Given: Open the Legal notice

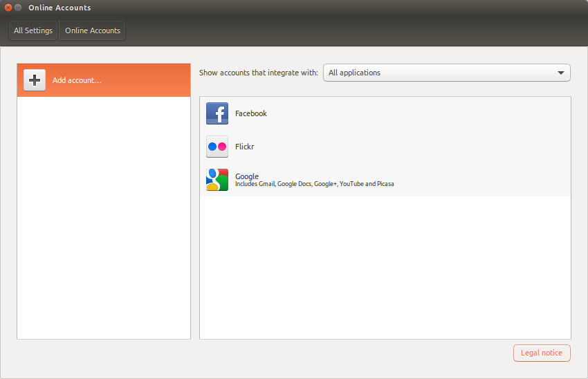Looking at the screenshot, I should tap(542, 353).
